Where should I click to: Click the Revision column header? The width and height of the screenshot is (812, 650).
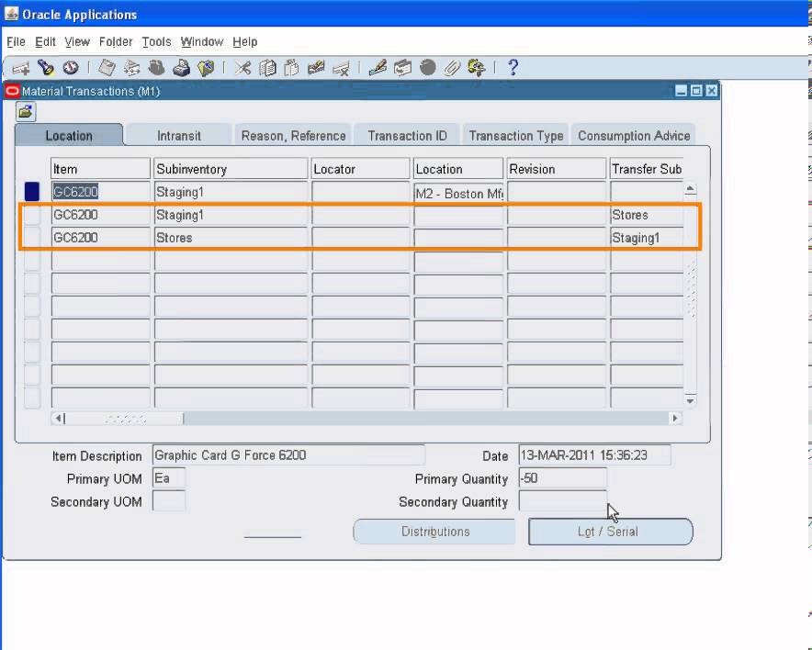tap(556, 169)
